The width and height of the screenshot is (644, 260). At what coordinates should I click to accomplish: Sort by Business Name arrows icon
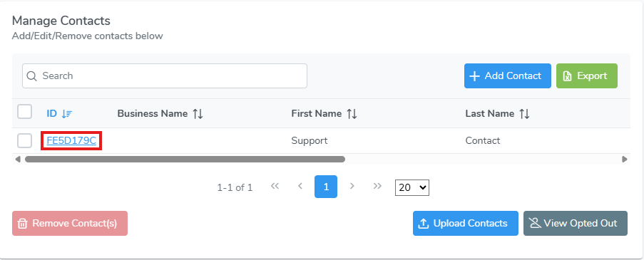coord(198,114)
